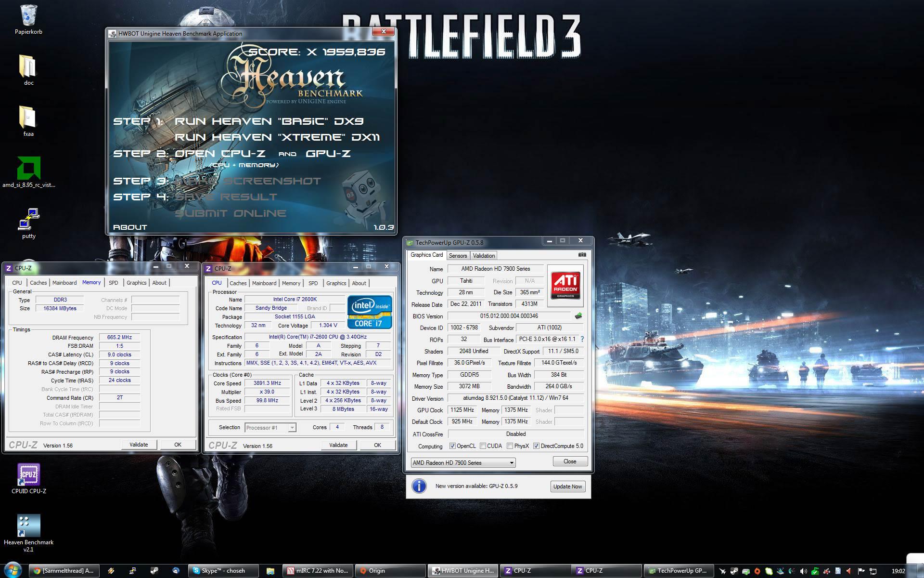Screen dimensions: 924x578
Task: Open the Papierkorb recycle bin icon
Action: tap(28, 19)
